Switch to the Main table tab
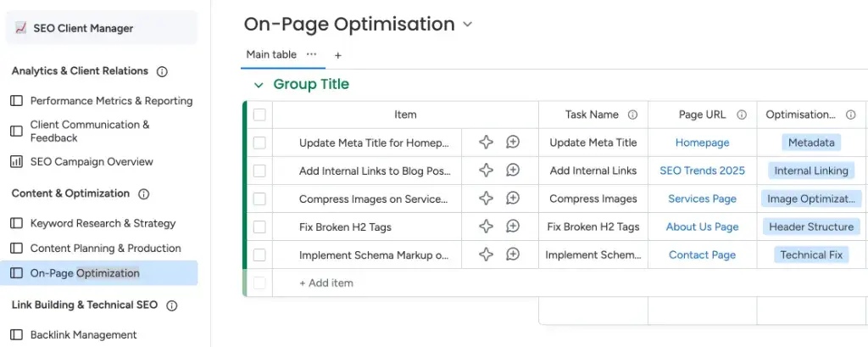 [x=271, y=54]
